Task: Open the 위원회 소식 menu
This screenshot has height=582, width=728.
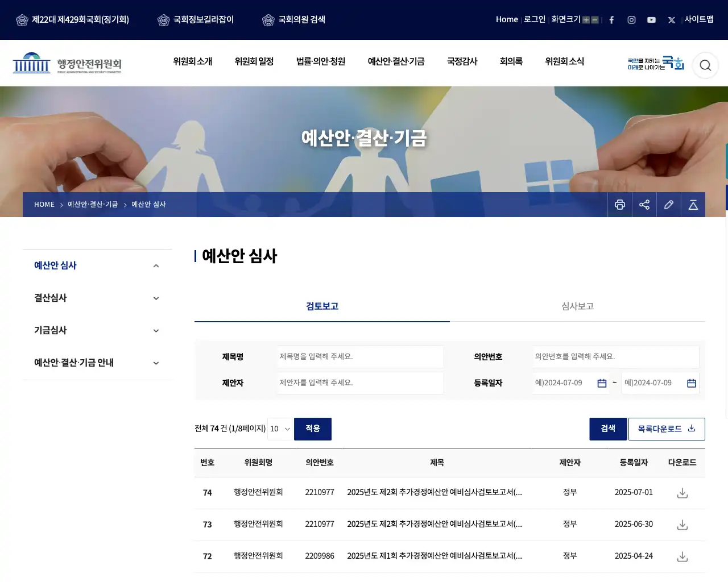Action: 565,61
